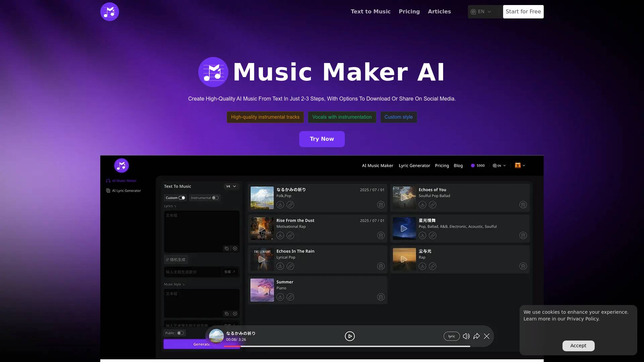Share the playing track from player bar
644x362 pixels.
[477, 336]
